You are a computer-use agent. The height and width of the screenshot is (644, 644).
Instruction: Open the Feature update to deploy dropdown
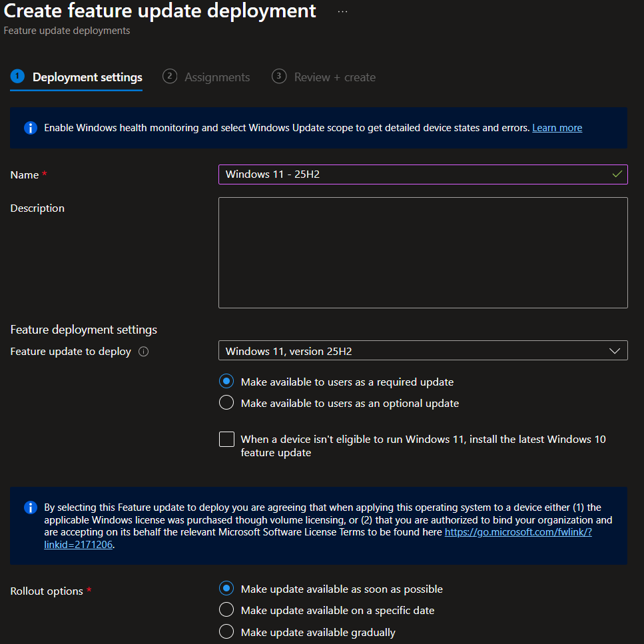pos(423,350)
